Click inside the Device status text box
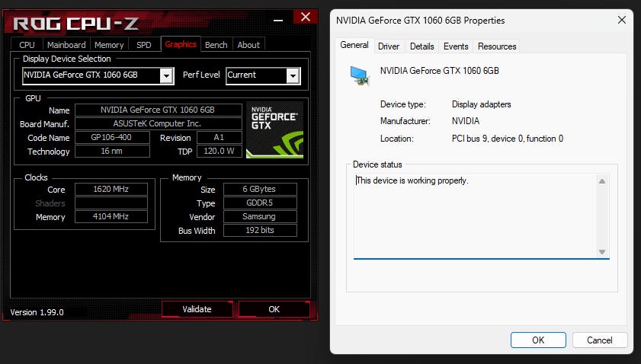 coord(474,216)
